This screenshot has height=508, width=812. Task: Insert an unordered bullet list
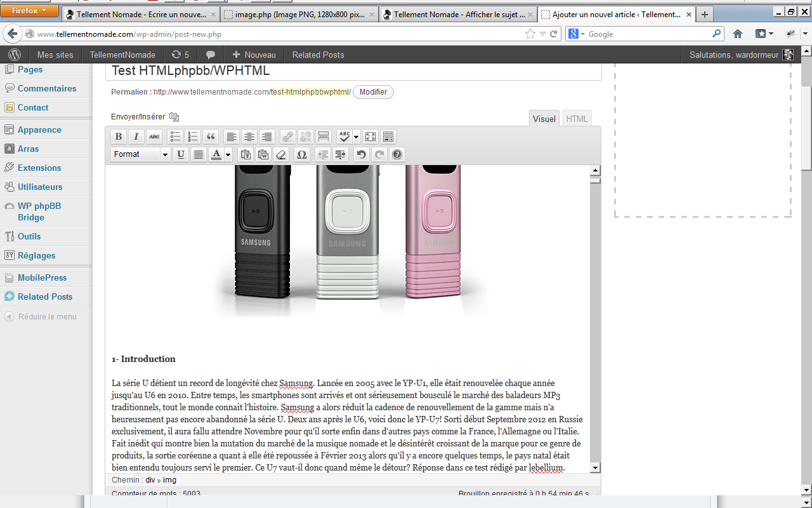tap(176, 137)
